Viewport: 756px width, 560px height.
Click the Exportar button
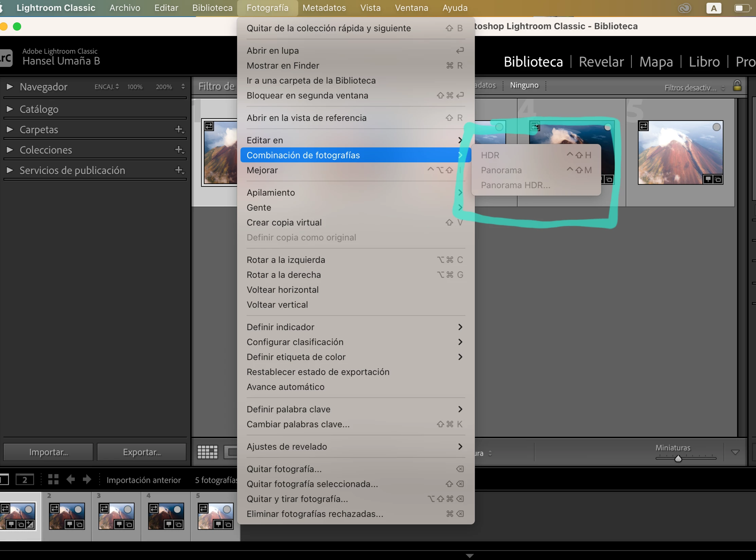[142, 452]
